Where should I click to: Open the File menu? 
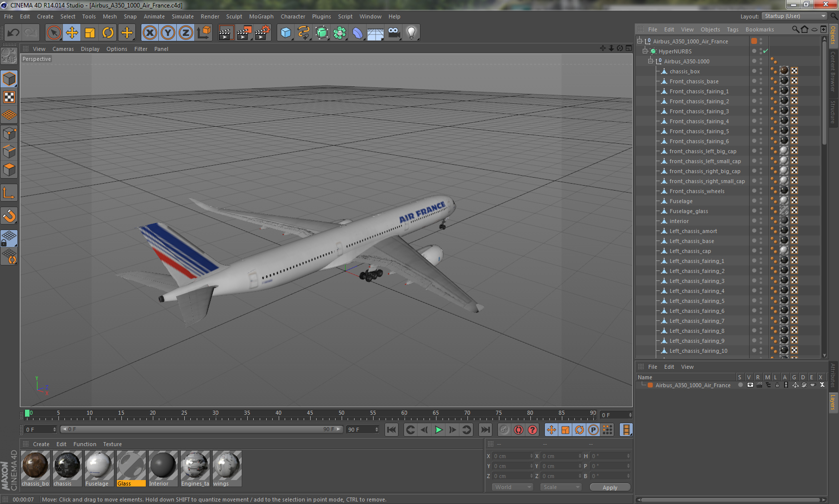click(8, 16)
